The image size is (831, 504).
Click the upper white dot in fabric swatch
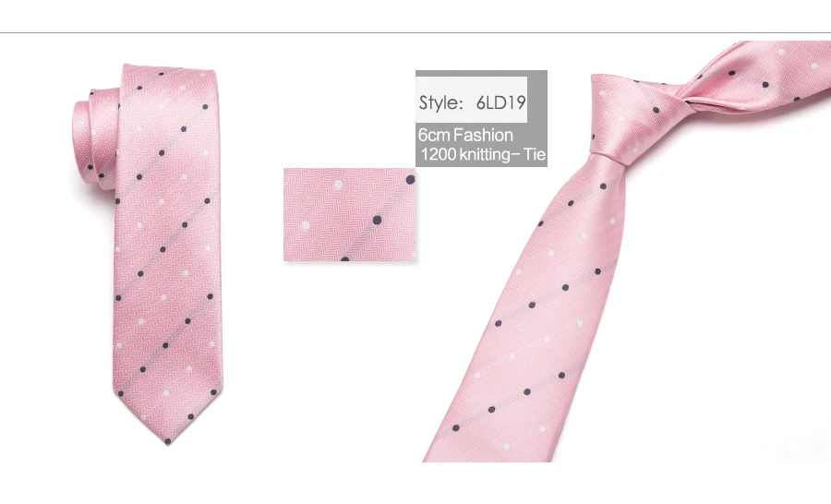coord(338,185)
